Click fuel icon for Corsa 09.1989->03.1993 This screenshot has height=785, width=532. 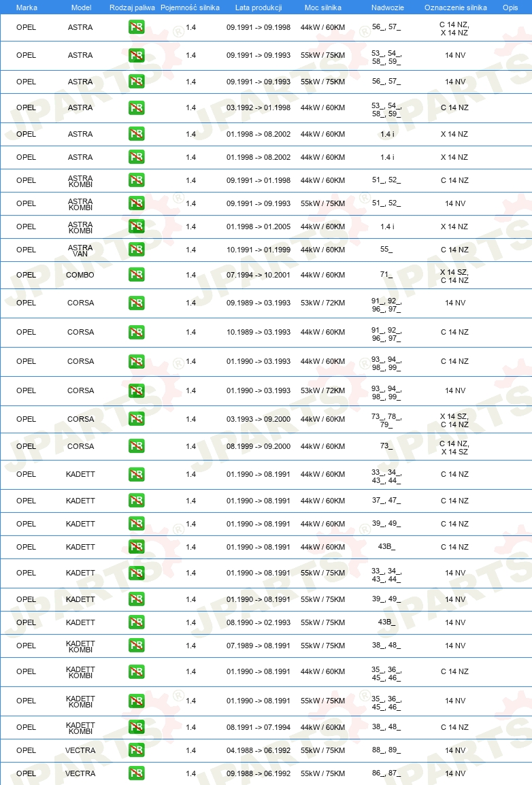pos(136,303)
